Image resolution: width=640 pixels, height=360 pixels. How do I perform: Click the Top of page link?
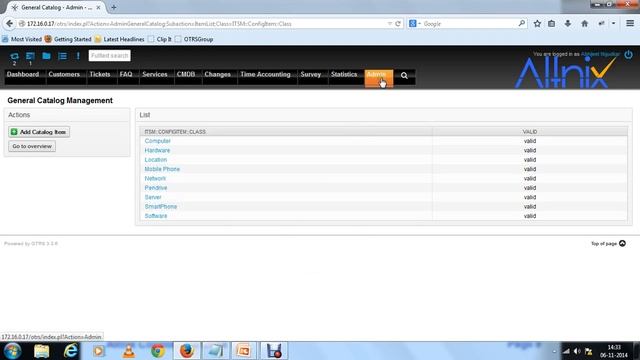click(608, 243)
